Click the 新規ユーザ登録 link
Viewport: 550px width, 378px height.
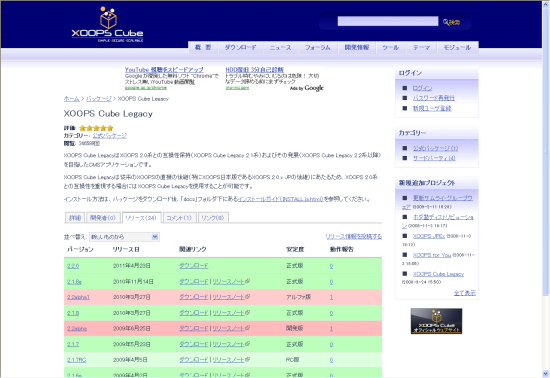(432, 108)
